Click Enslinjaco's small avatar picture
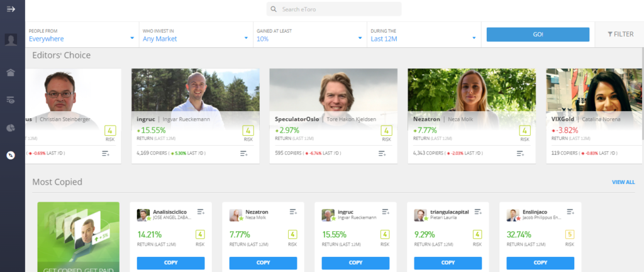Image resolution: width=644 pixels, height=272 pixels. [x=513, y=215]
